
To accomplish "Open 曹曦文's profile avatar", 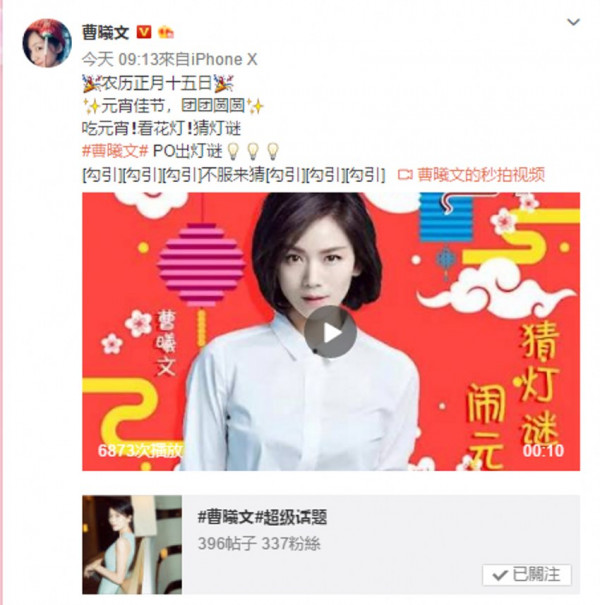I will (x=47, y=43).
